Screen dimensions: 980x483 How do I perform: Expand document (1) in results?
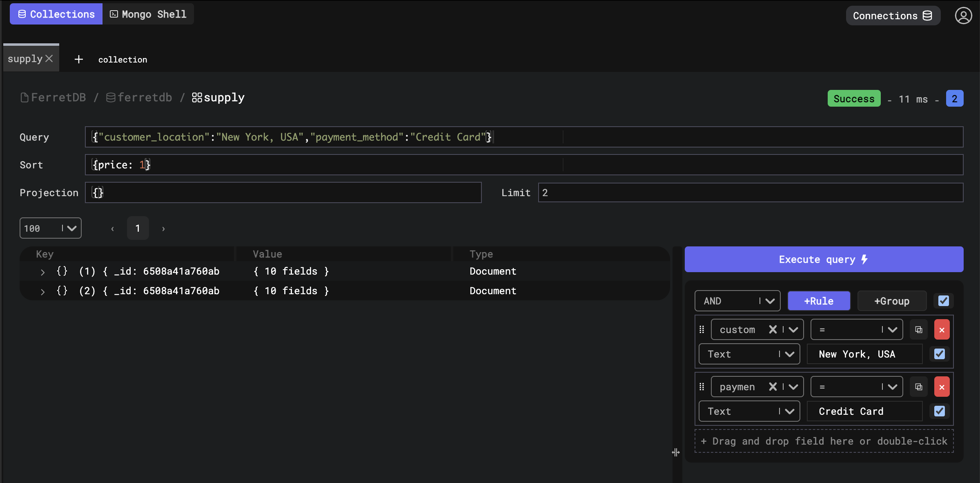tap(42, 272)
